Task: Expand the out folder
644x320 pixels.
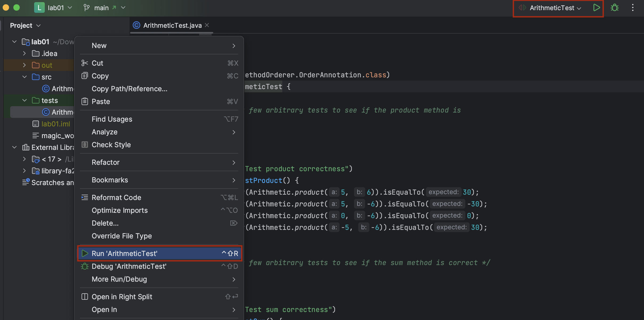Action: click(24, 65)
